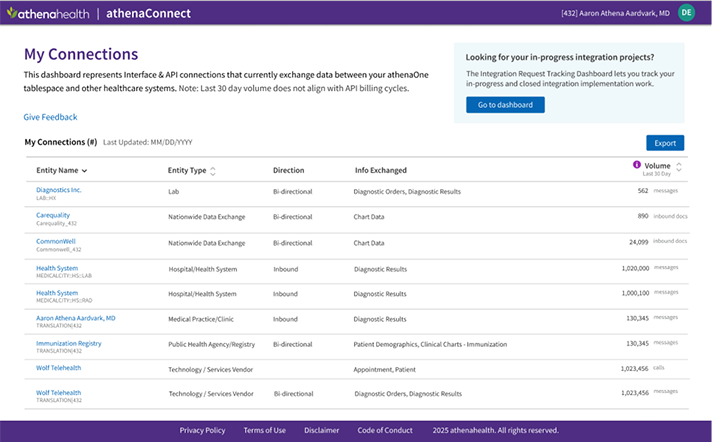Open Aaron Athena Aardvark, MD connection
This screenshot has height=442, width=712.
(x=76, y=318)
